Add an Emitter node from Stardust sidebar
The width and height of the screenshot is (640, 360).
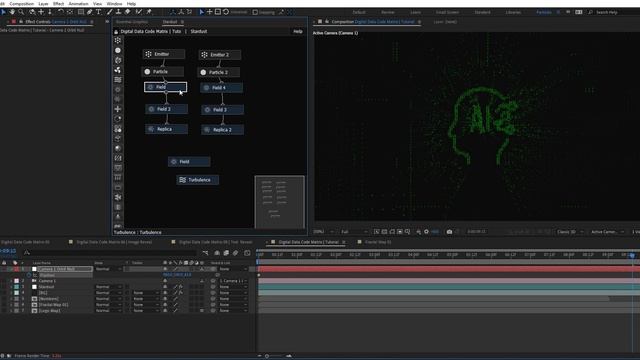tap(118, 40)
